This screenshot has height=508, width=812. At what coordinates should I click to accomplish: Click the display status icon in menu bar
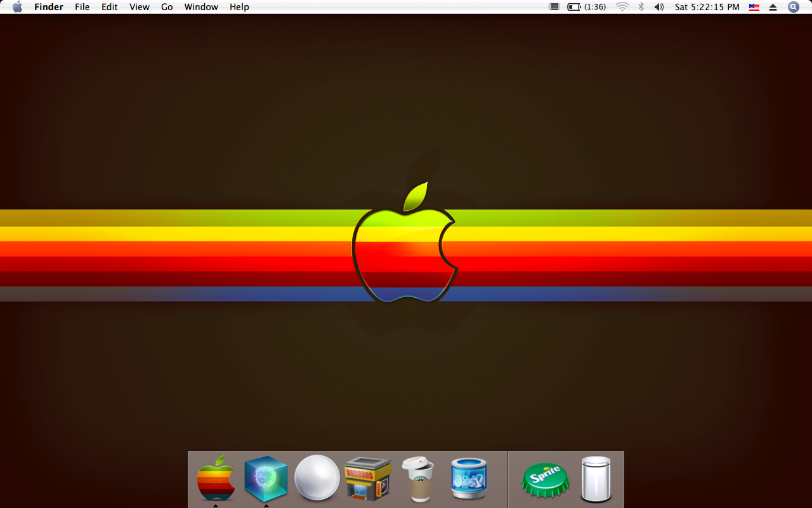click(554, 7)
